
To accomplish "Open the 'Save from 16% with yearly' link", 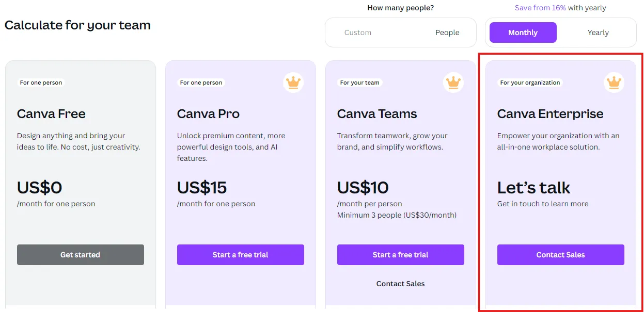I will click(560, 8).
